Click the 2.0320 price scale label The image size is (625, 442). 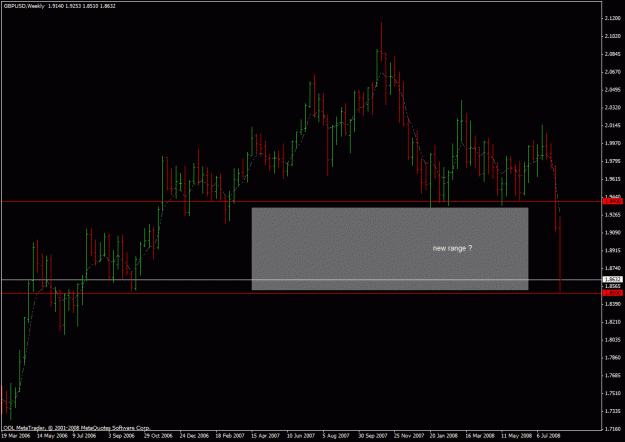[613, 108]
